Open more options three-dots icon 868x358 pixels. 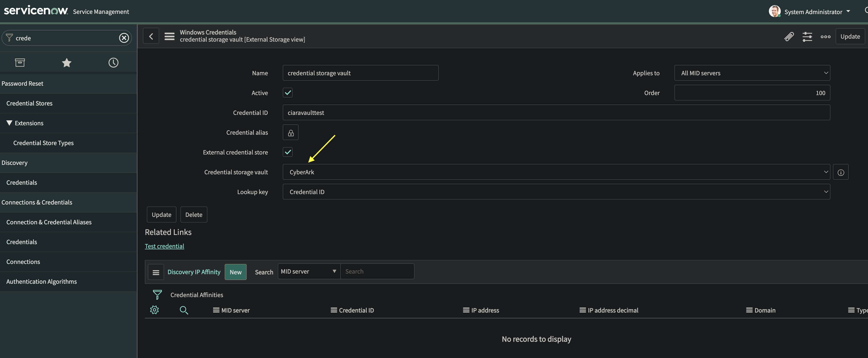point(825,36)
